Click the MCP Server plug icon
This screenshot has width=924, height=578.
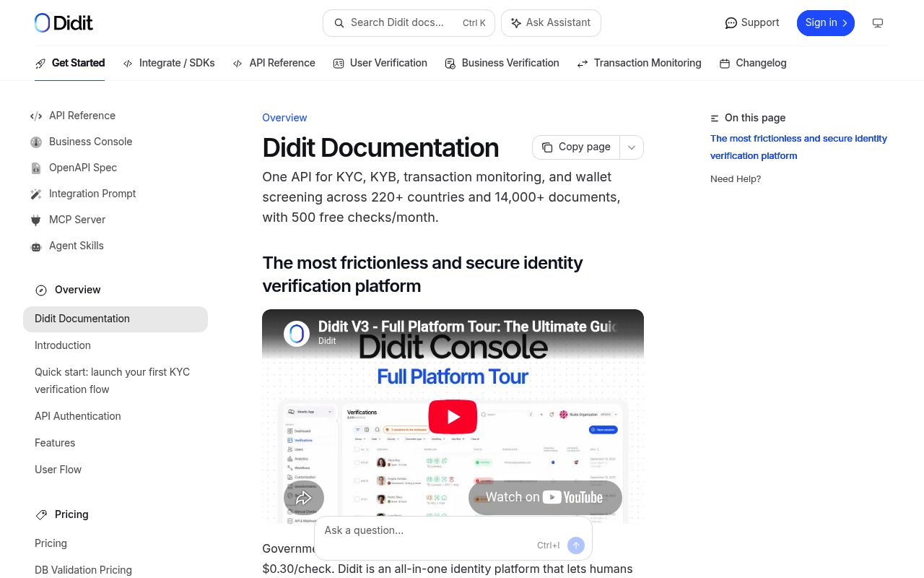click(36, 220)
